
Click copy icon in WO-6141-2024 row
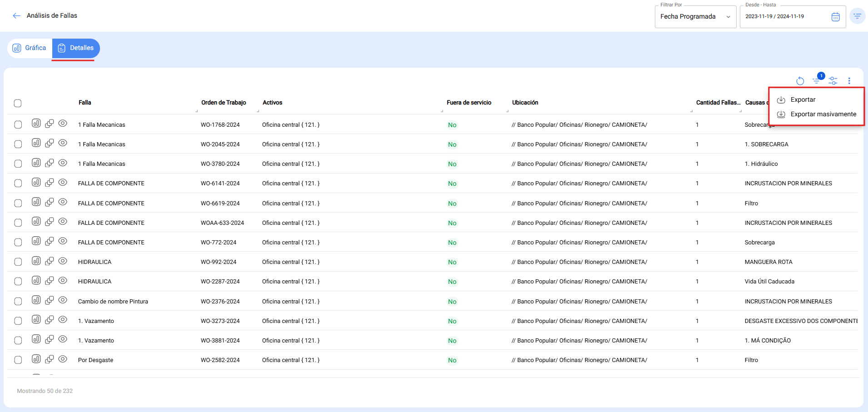pos(50,183)
